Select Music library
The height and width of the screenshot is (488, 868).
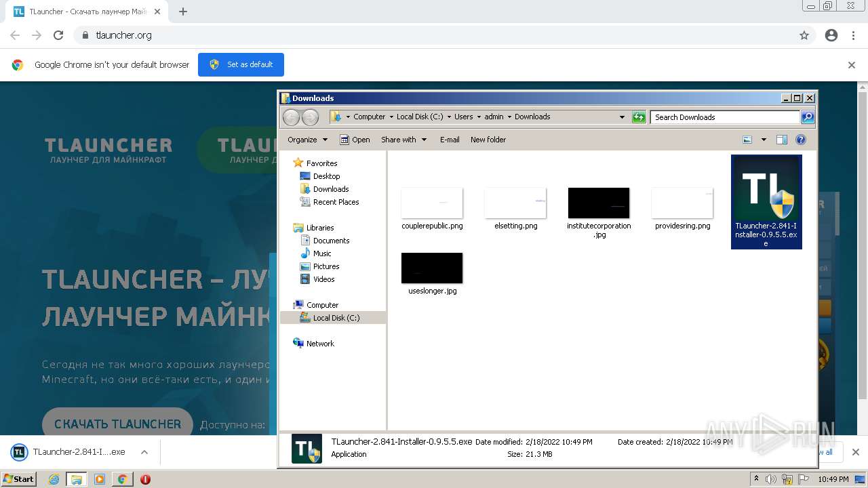[322, 253]
